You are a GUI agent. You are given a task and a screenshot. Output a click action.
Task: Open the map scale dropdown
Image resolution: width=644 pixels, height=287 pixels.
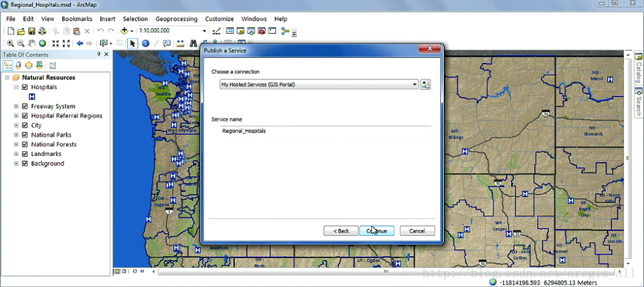[204, 31]
